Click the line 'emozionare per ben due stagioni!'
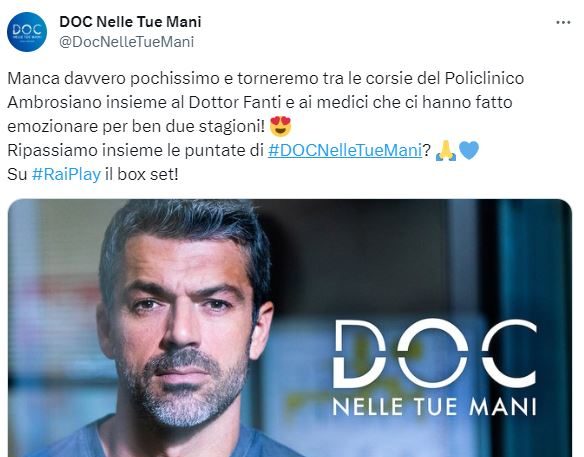Viewport: 584px width, 457px height. [136, 126]
